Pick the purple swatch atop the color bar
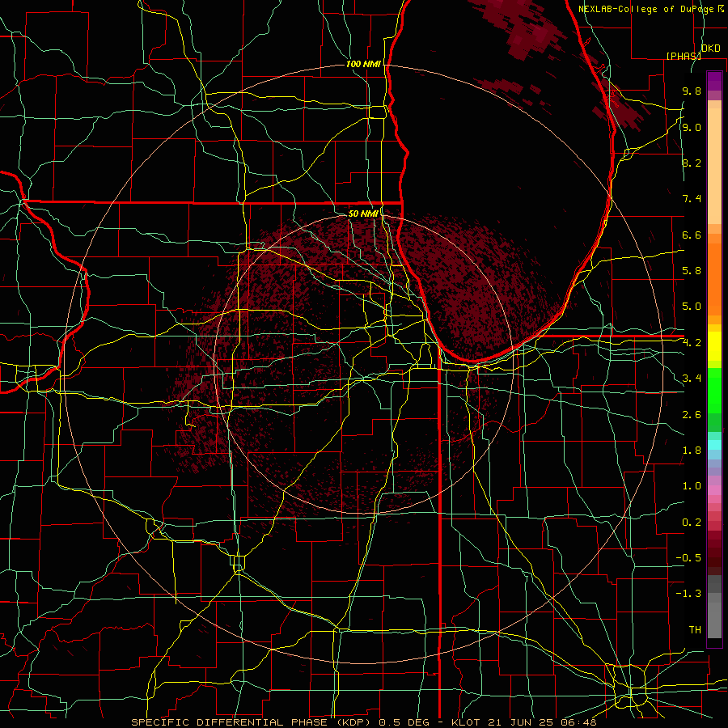728x728 pixels. point(714,80)
